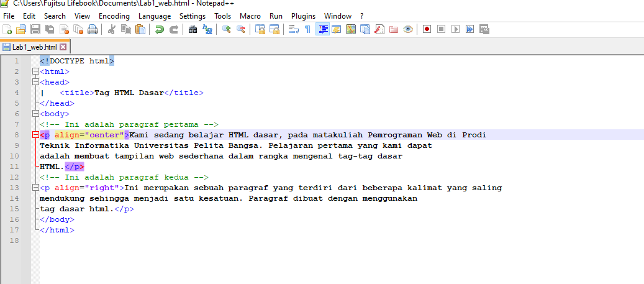The image size is (644, 284).
Task: Save the current recorded macro icon
Action: point(484,29)
